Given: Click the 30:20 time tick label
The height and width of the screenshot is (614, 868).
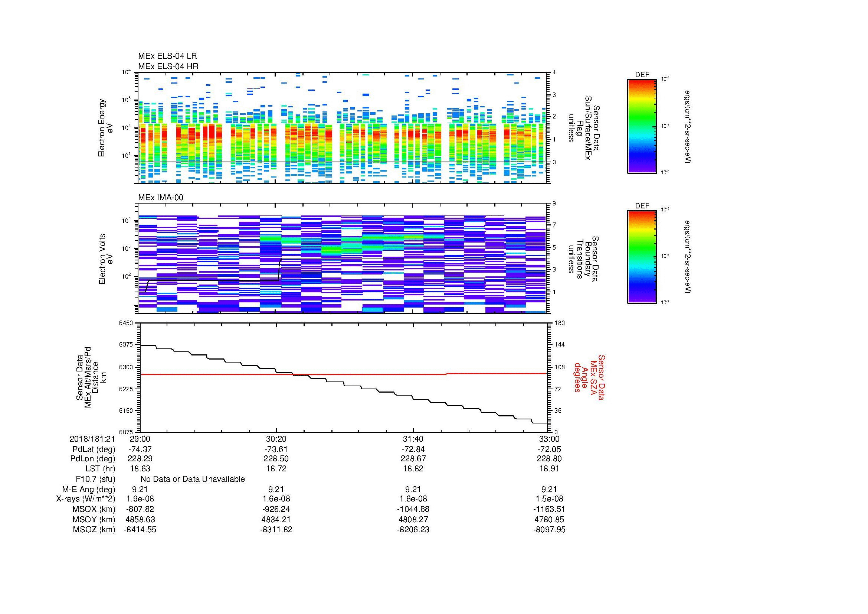Looking at the screenshot, I should click(x=276, y=439).
